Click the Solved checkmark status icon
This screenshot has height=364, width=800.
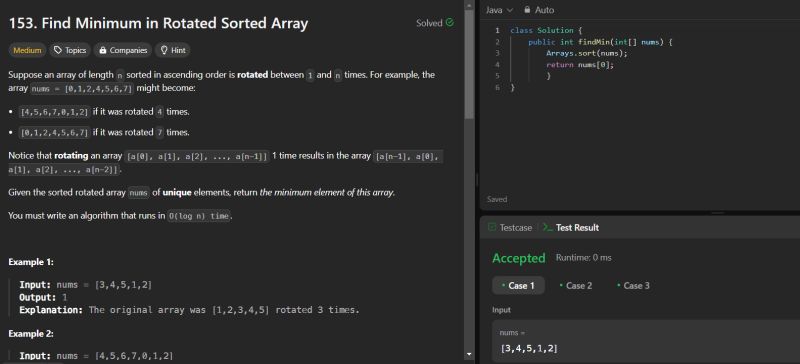click(x=449, y=22)
